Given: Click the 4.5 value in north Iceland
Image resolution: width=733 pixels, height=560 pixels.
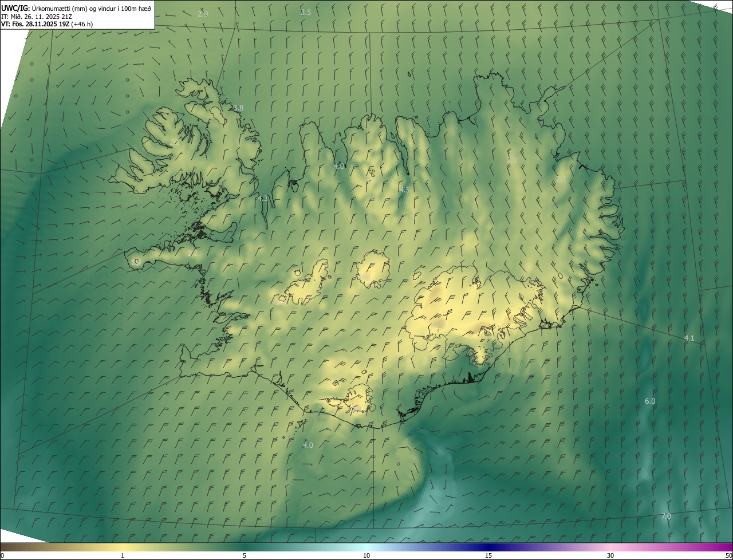Looking at the screenshot, I should [x=405, y=190].
